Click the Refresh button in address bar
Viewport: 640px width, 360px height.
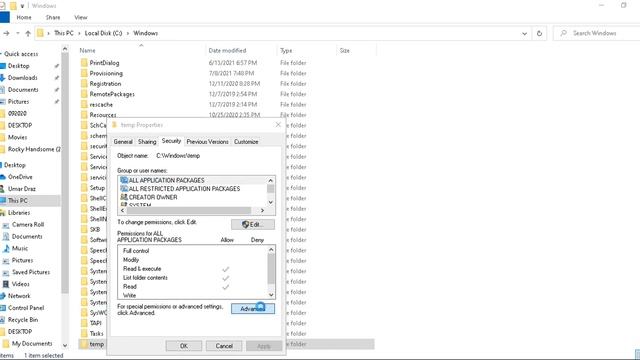tap(539, 33)
